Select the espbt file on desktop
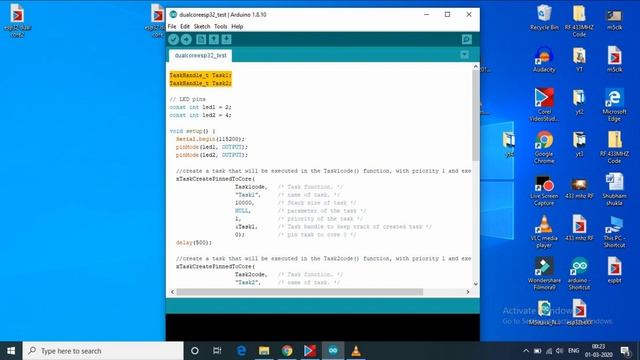Viewport: 640px width, 360px height. 614,270
